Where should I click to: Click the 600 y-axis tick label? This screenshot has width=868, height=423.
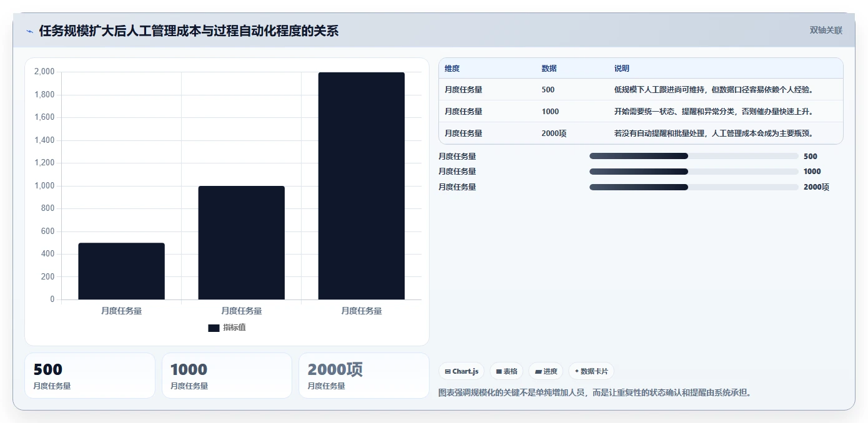point(48,231)
